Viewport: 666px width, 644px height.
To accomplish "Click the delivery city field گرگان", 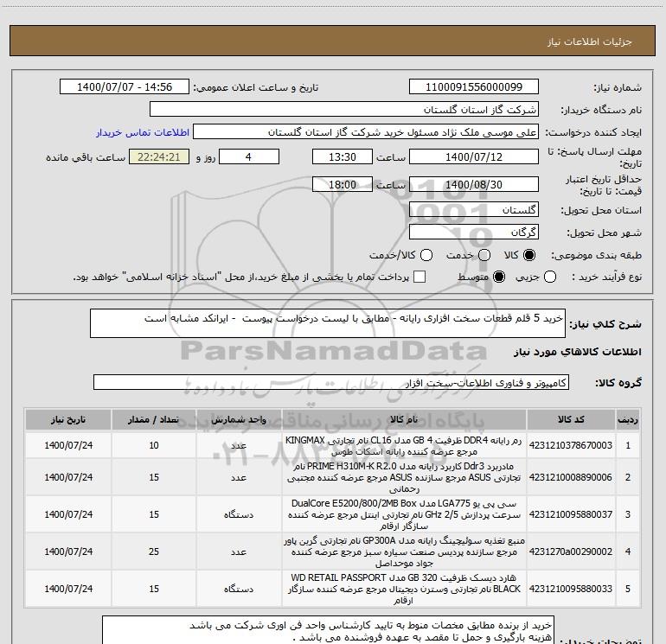I will [x=474, y=233].
